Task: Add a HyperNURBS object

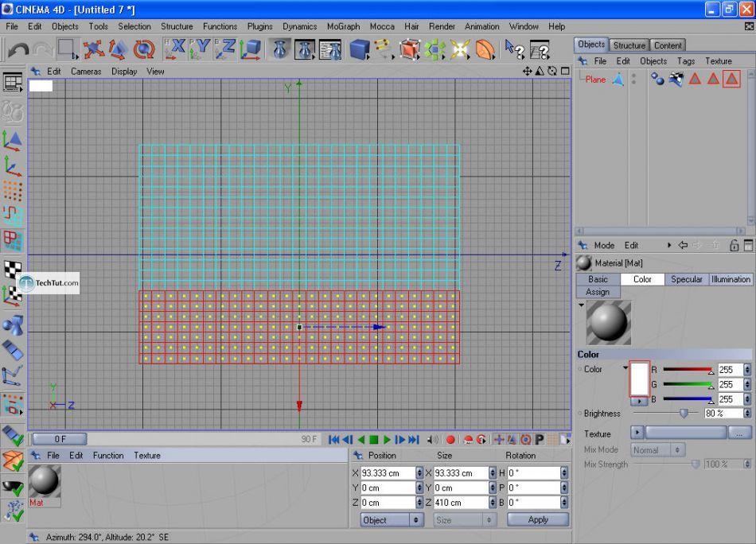Action: coord(409,49)
